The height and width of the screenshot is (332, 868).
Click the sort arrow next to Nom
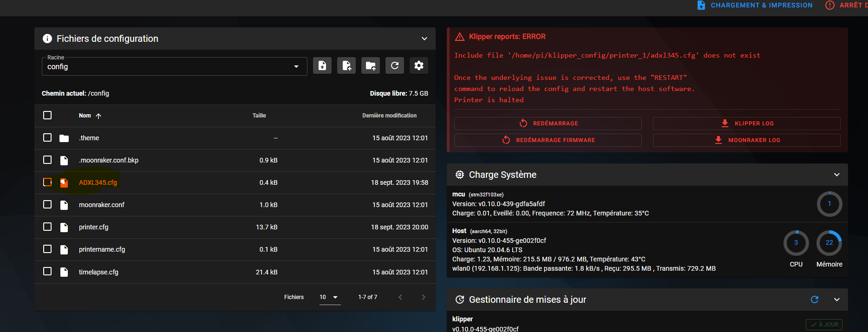pos(98,116)
